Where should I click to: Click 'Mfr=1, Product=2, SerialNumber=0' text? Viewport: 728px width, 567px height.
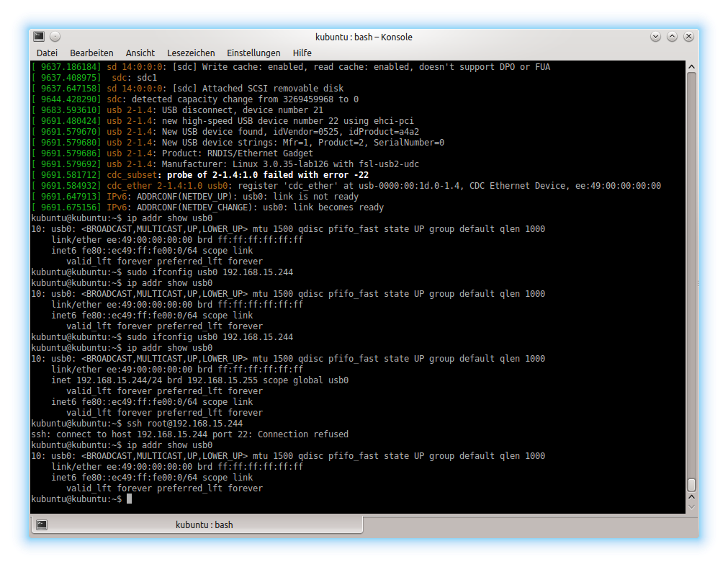[x=364, y=143]
